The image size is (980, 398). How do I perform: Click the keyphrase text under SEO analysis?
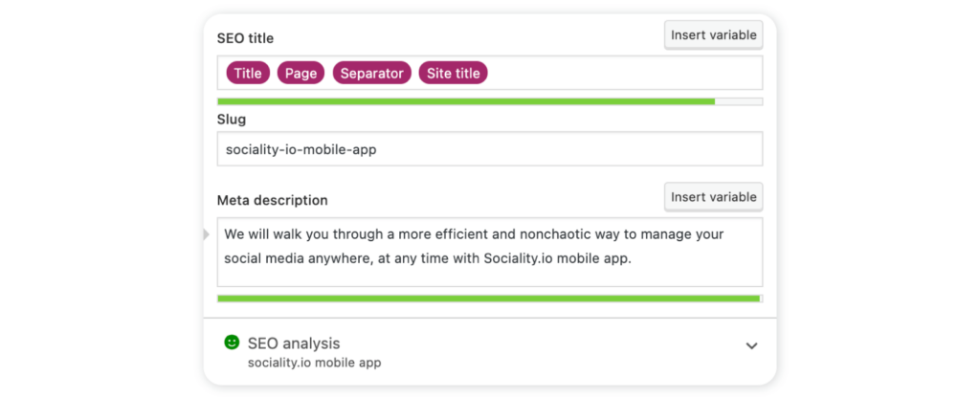(x=314, y=363)
